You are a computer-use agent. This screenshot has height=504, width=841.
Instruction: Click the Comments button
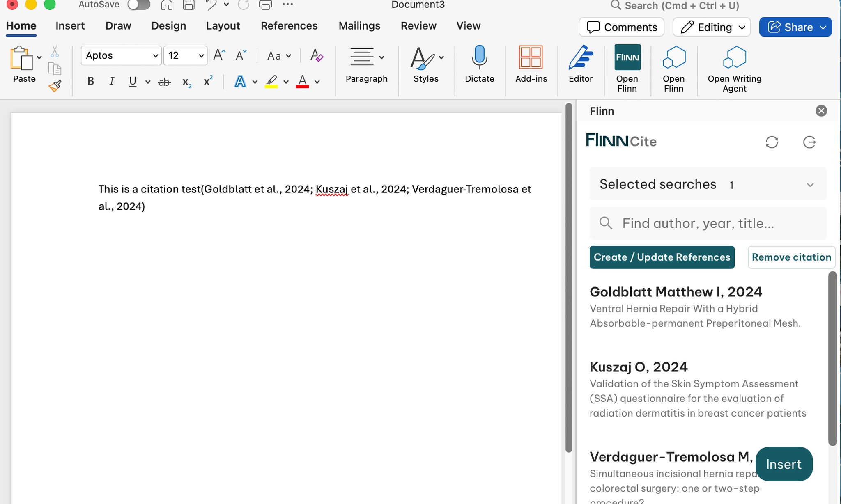click(621, 27)
